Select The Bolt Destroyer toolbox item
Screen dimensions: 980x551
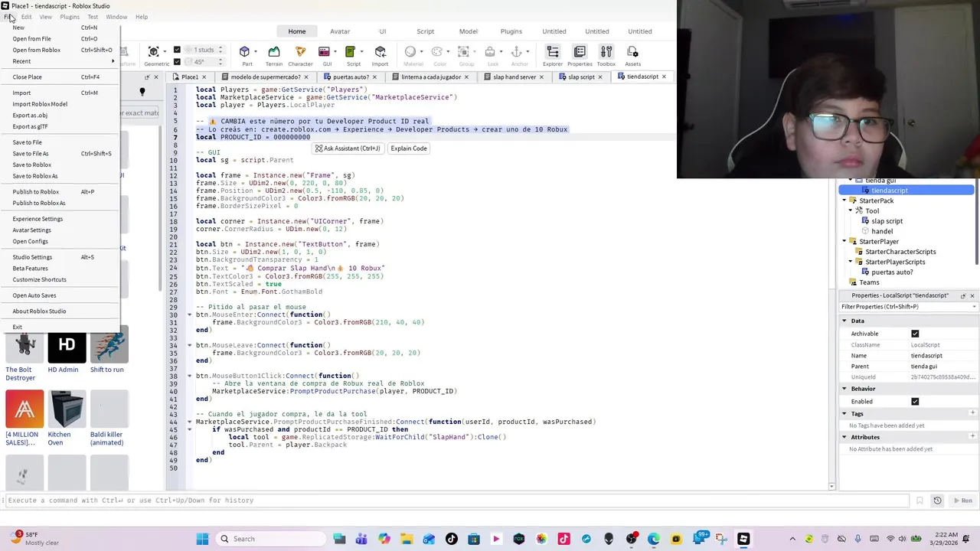point(24,347)
